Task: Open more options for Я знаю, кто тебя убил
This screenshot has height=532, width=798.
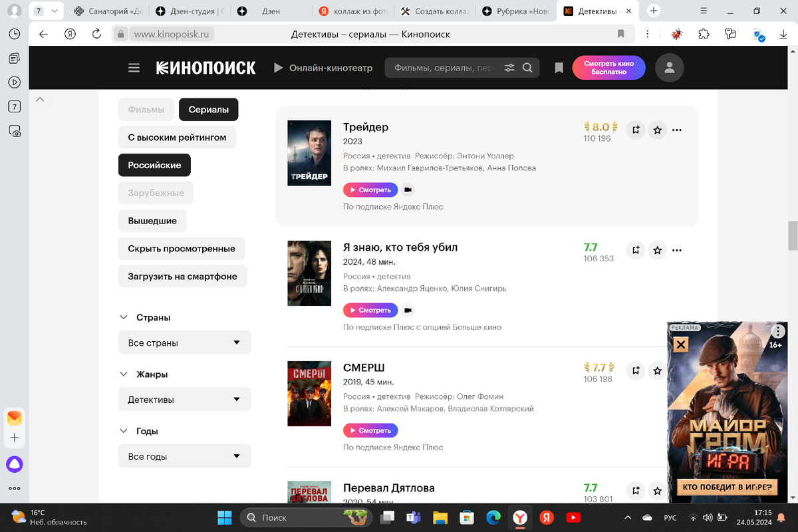Action: click(x=677, y=250)
